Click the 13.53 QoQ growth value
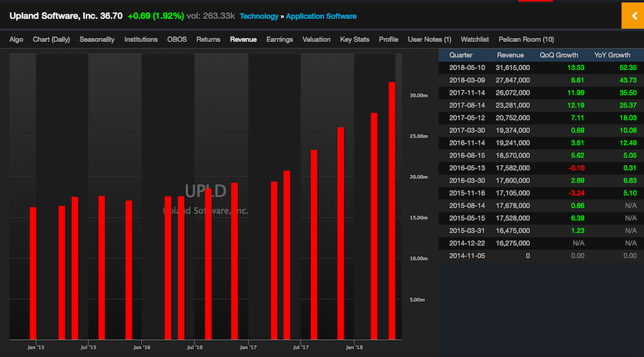 pos(576,67)
